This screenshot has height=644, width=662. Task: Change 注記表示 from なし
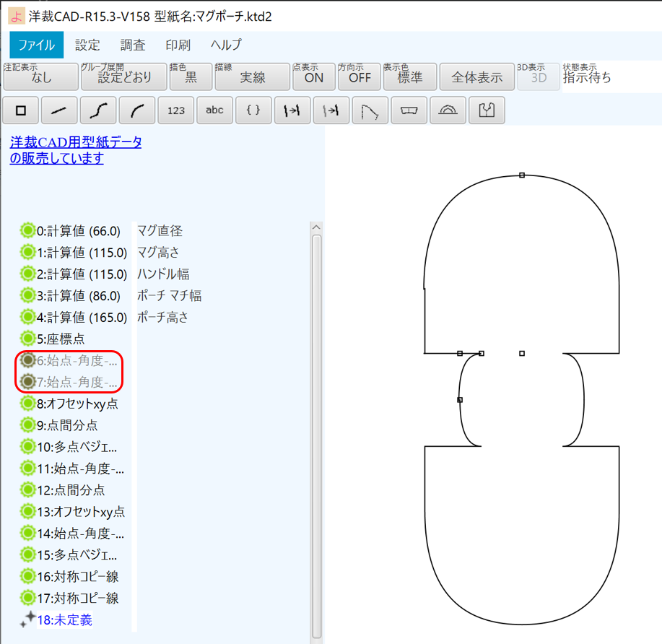tap(40, 76)
